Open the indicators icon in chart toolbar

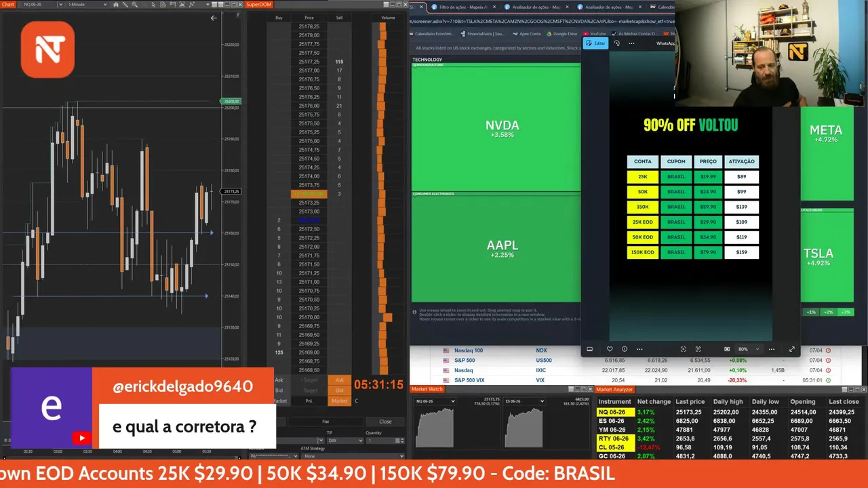coord(182,4)
